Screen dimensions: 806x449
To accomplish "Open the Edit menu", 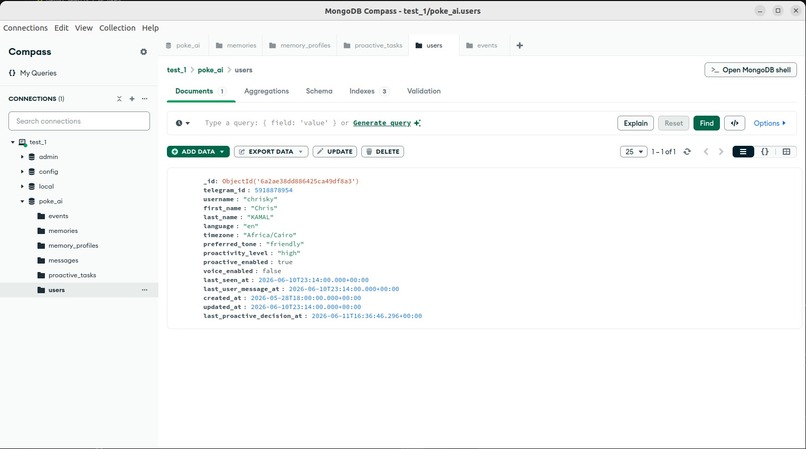I will pos(61,28).
